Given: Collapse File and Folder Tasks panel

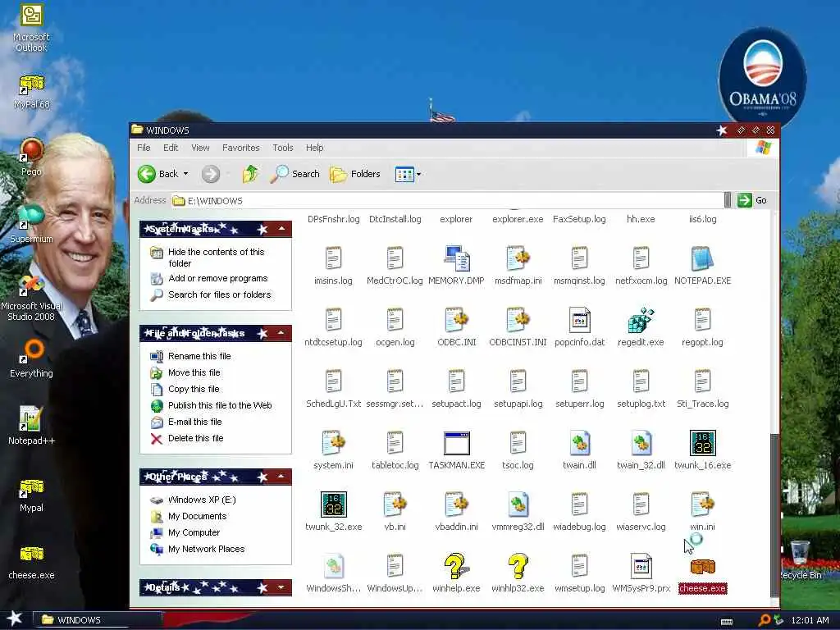Looking at the screenshot, I should tap(281, 333).
